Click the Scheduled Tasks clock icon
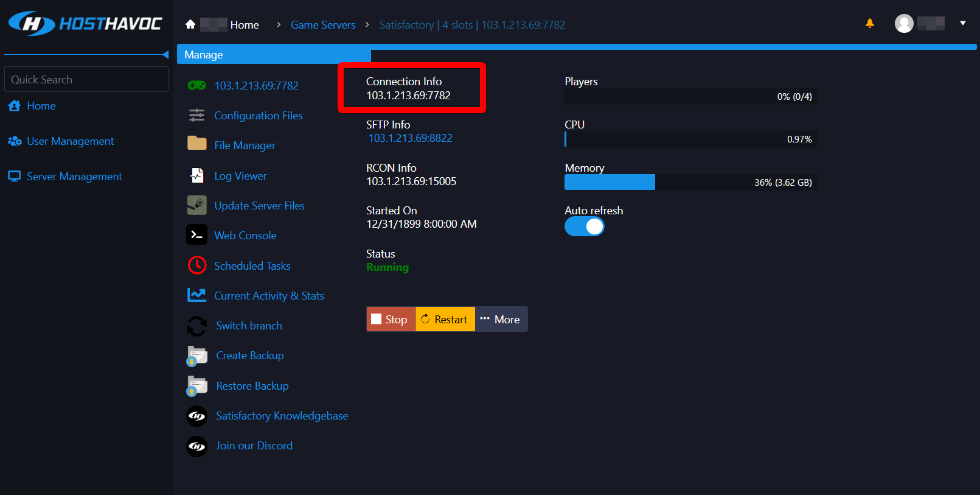 coord(197,265)
